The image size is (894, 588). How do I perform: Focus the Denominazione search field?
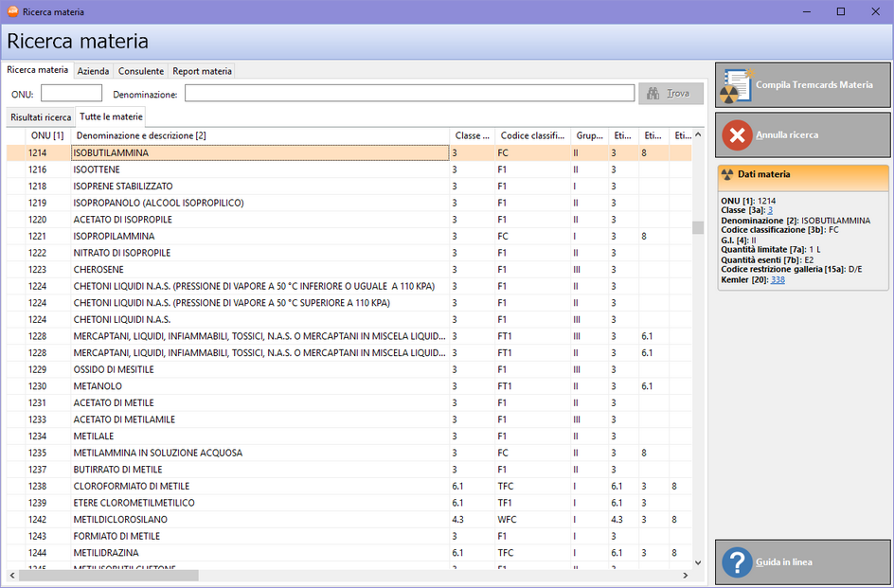[409, 94]
